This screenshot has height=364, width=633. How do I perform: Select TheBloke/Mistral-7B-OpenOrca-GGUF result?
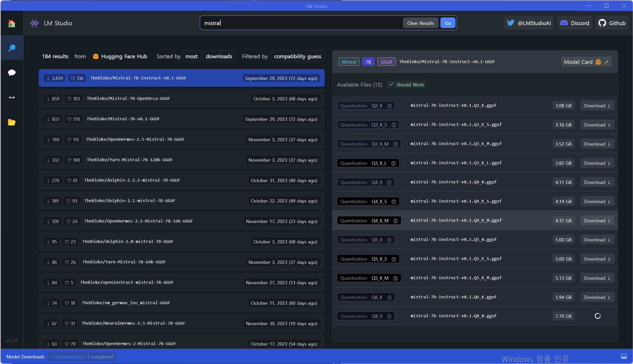click(182, 98)
